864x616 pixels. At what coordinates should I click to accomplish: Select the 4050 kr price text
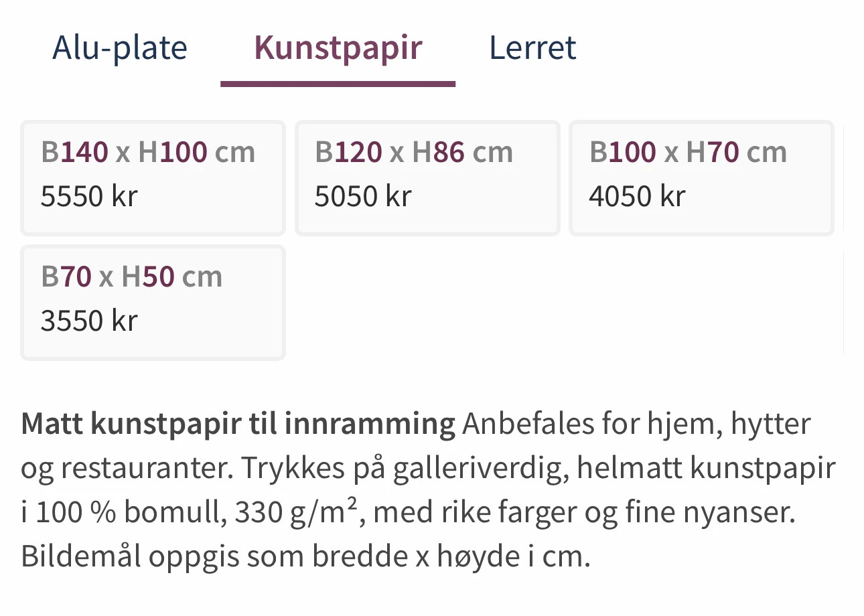[638, 197]
